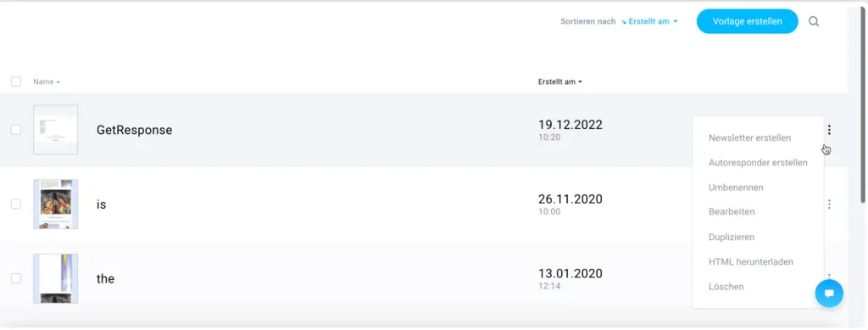Image resolution: width=868 pixels, height=330 pixels.
Task: Toggle the select-all checkbox in header
Action: [16, 81]
